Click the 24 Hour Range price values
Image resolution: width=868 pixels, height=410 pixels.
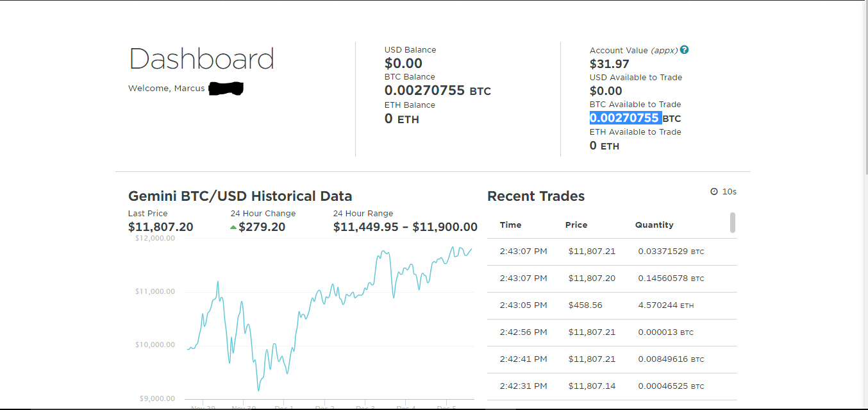click(x=405, y=227)
